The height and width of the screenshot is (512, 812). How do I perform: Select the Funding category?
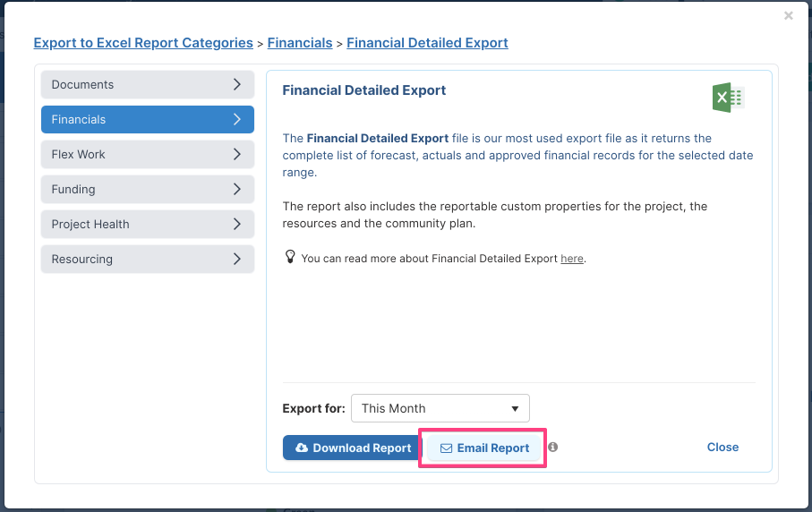pyautogui.click(x=148, y=189)
